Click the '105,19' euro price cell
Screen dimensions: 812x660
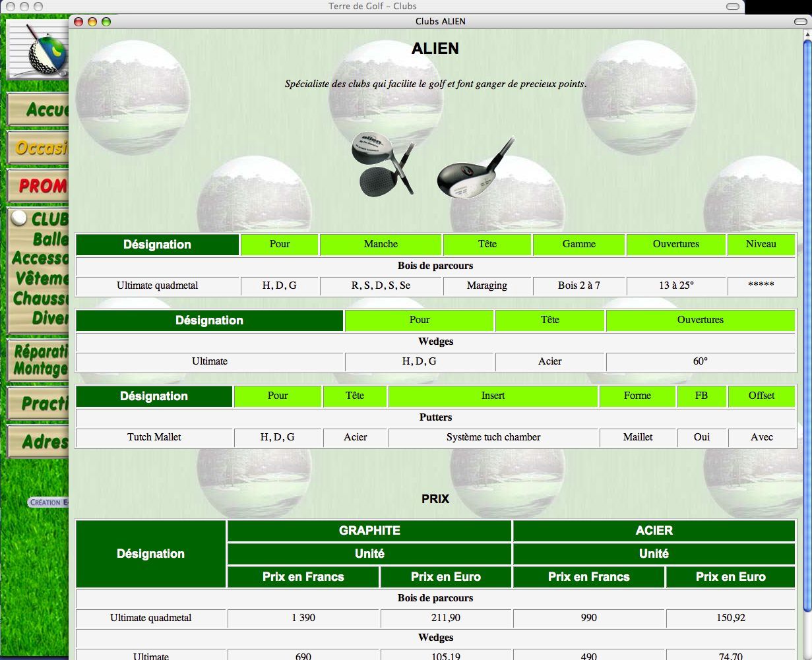[x=446, y=655]
